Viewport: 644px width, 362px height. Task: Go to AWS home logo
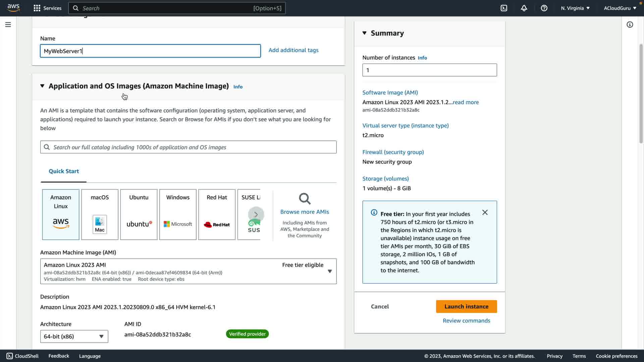click(x=13, y=8)
